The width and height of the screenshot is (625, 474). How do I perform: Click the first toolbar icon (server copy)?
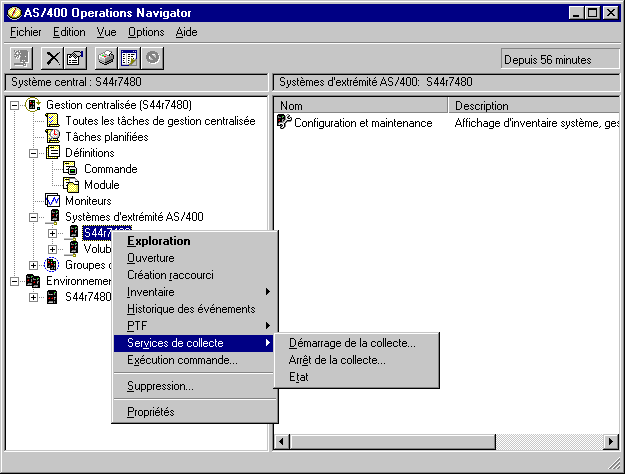tap(22, 58)
